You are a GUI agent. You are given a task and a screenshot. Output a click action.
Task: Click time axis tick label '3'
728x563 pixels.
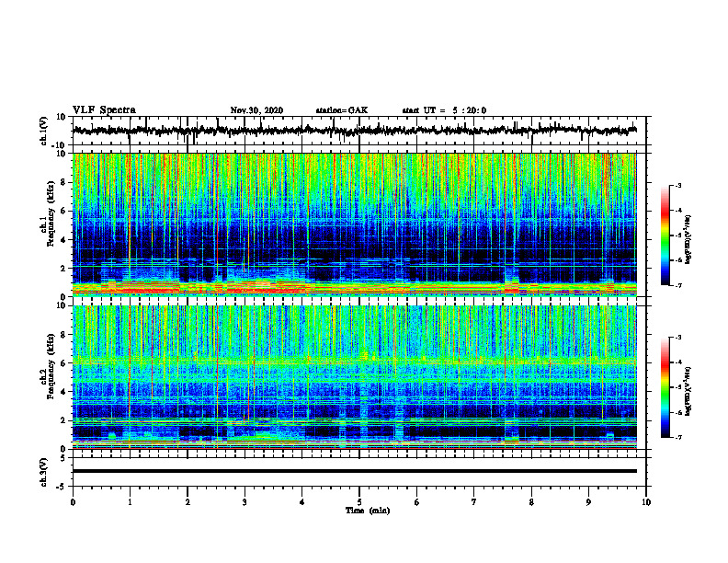(245, 502)
